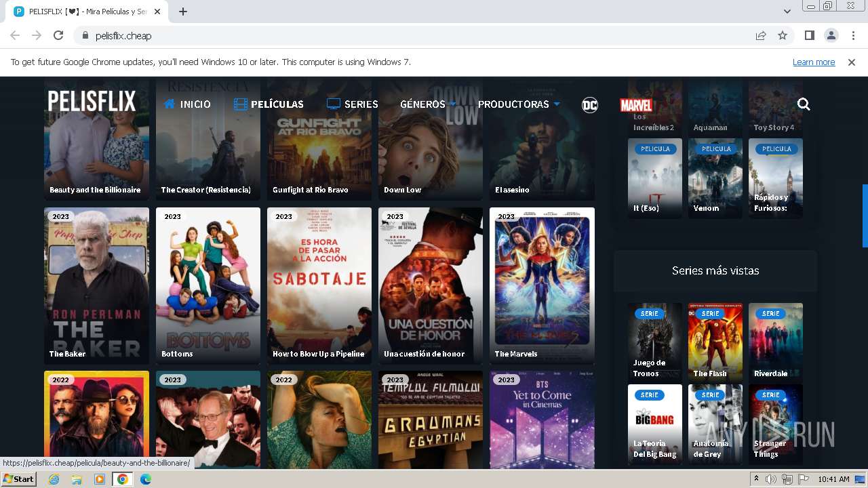Open the Chrome three-dot menu
Viewport: 868px width, 488px height.
[852, 35]
